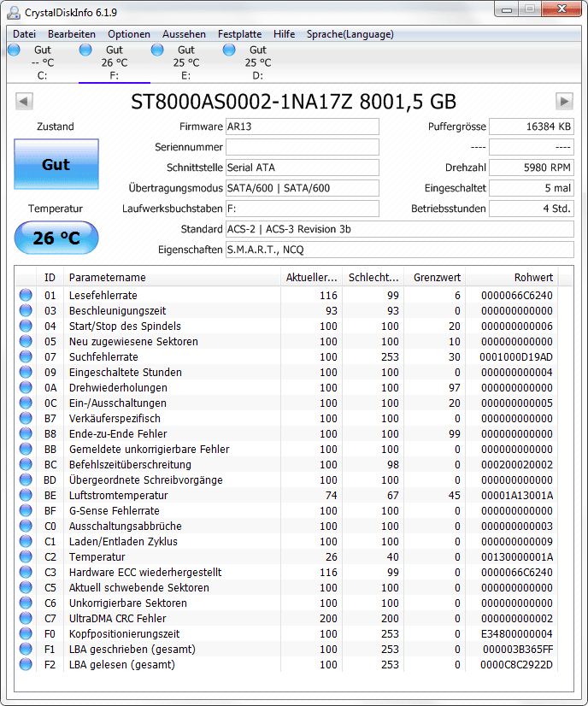Click the Firmware field showing AR13
The width and height of the screenshot is (588, 706).
(302, 126)
